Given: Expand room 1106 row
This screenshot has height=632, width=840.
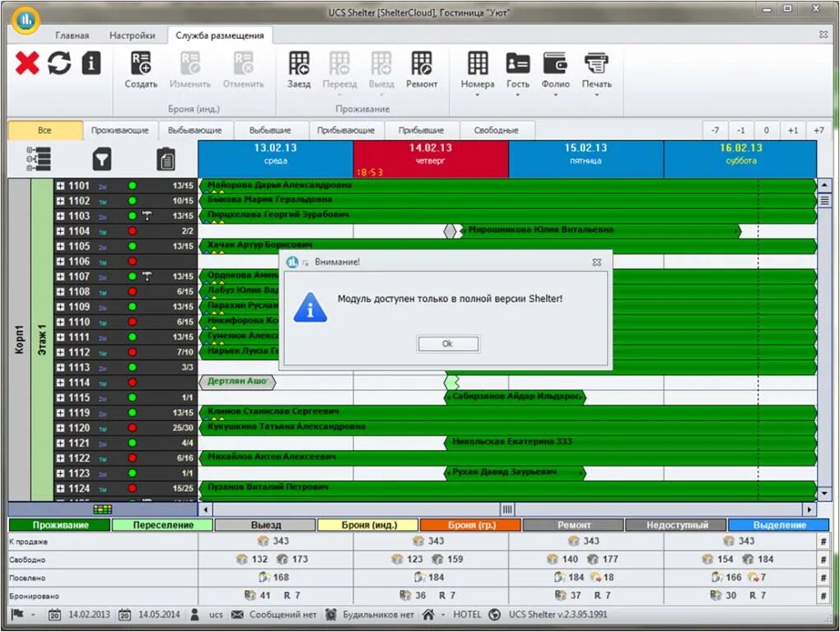Looking at the screenshot, I should pyautogui.click(x=61, y=262).
